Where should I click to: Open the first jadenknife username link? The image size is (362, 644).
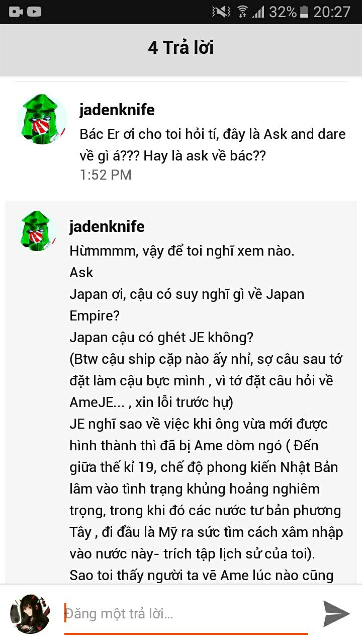pyautogui.click(x=117, y=110)
